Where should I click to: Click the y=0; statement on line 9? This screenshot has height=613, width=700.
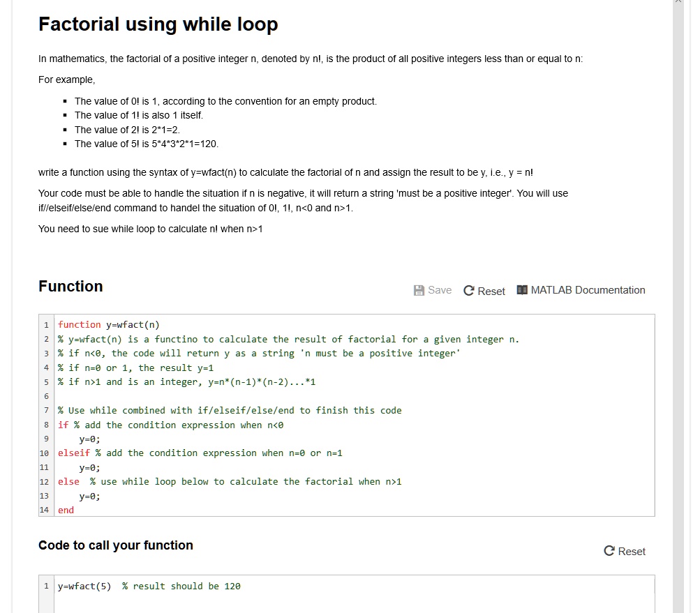pyautogui.click(x=90, y=439)
